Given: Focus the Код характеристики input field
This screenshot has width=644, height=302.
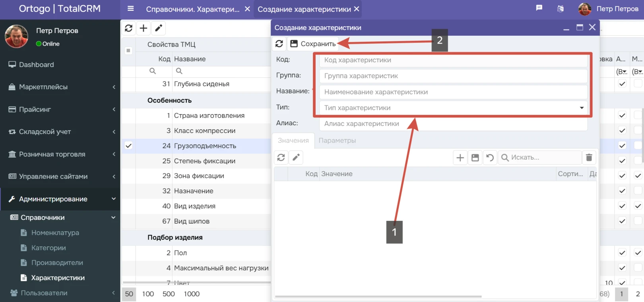Looking at the screenshot, I should coord(453,60).
